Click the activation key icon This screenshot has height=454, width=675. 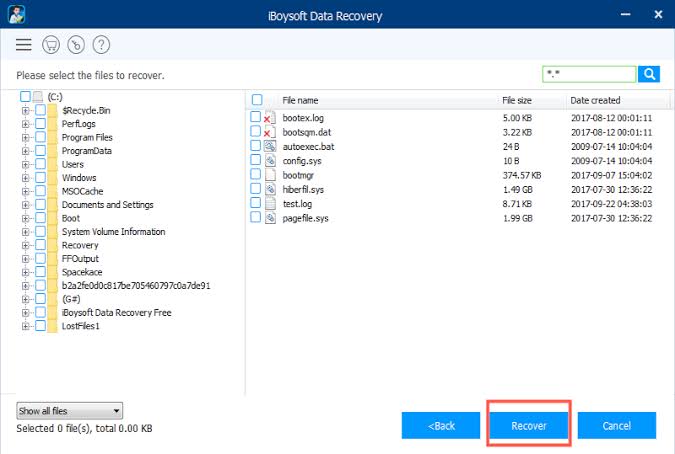(x=76, y=45)
